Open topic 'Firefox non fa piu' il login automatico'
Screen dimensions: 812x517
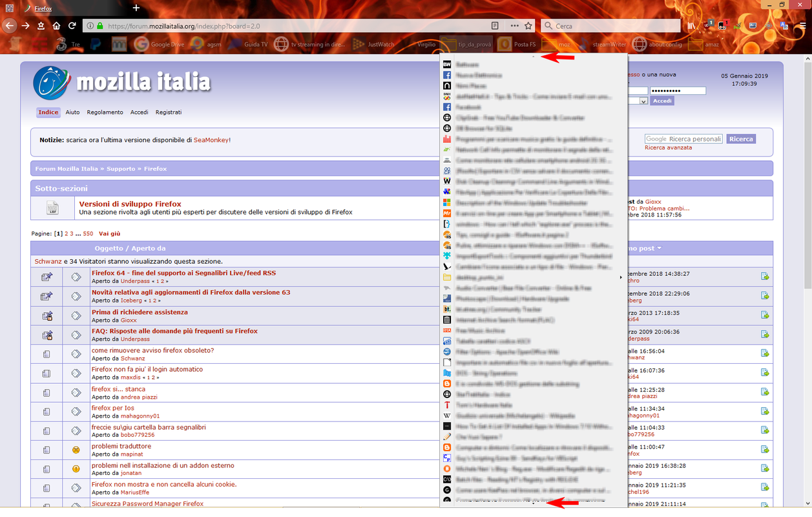coord(147,369)
